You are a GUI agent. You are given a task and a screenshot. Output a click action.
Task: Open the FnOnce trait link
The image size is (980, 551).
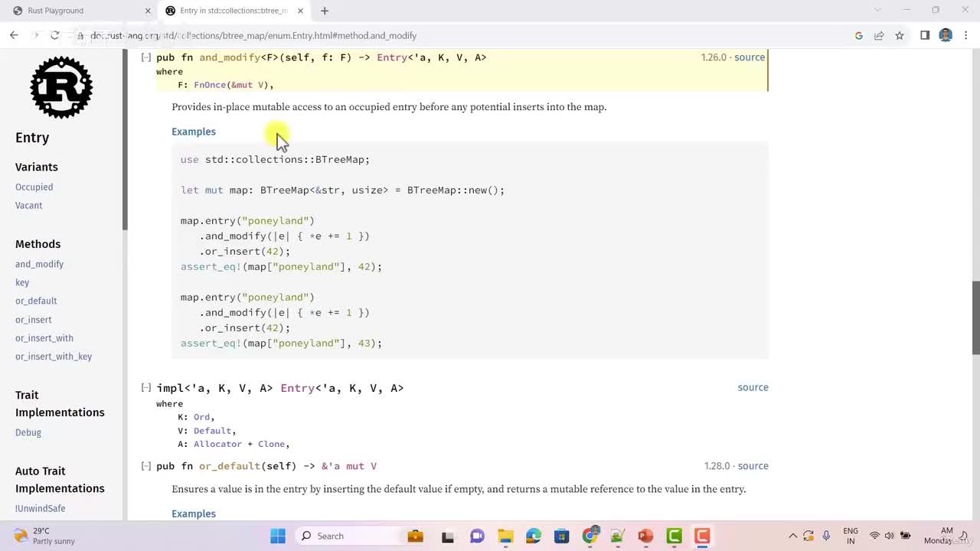[x=211, y=85]
